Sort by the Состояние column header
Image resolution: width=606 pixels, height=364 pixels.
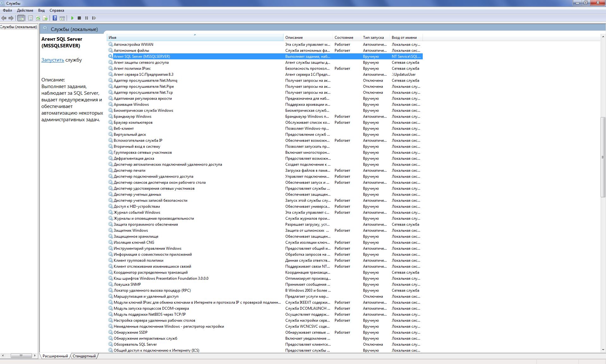[344, 38]
